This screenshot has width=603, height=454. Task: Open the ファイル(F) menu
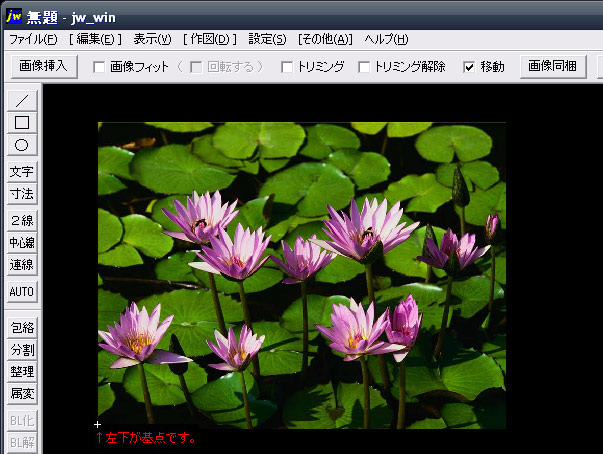click(x=33, y=39)
